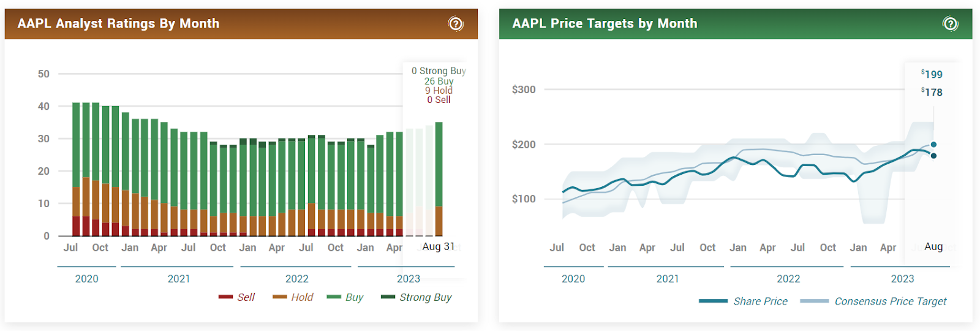Click the 2023 year label in price chart
The height and width of the screenshot is (331, 980).
[902, 279]
